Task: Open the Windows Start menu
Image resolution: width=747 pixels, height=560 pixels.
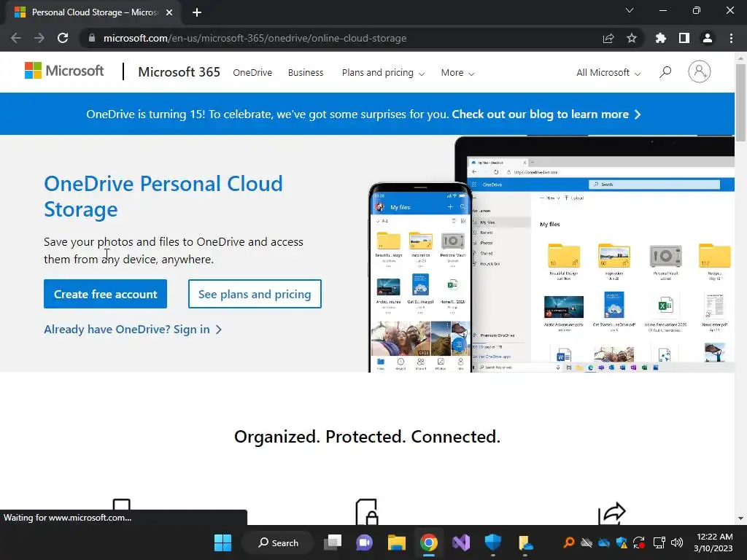Action: [x=223, y=542]
